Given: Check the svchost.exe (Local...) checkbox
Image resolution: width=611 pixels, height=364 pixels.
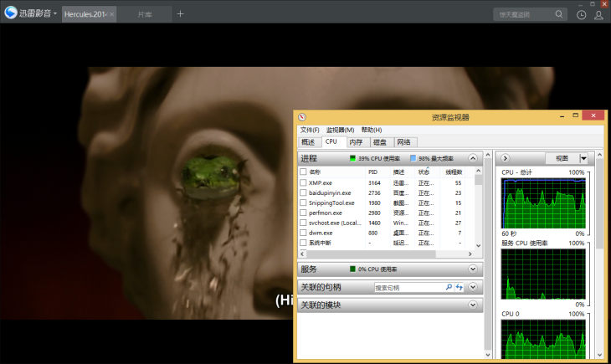Looking at the screenshot, I should click(x=303, y=223).
